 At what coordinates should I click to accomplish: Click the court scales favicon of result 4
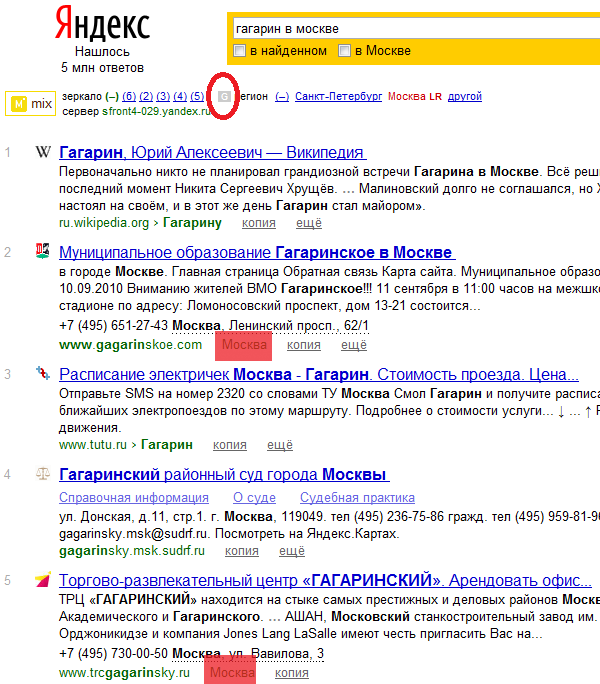[x=43, y=473]
